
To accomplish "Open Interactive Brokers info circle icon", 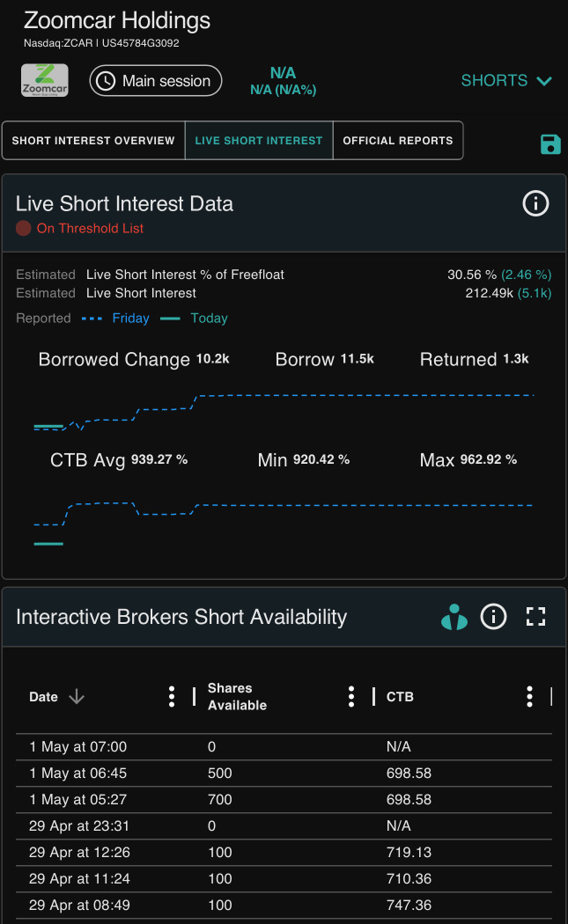I will 494,617.
